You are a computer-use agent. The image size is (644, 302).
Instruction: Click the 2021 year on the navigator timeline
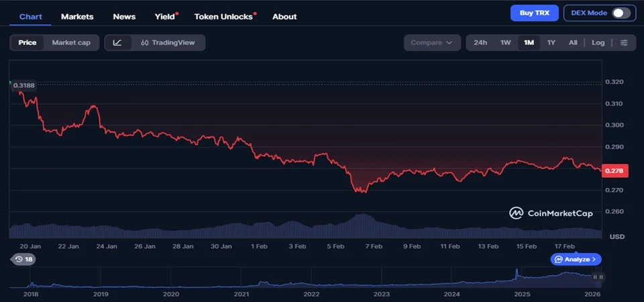coord(241,294)
